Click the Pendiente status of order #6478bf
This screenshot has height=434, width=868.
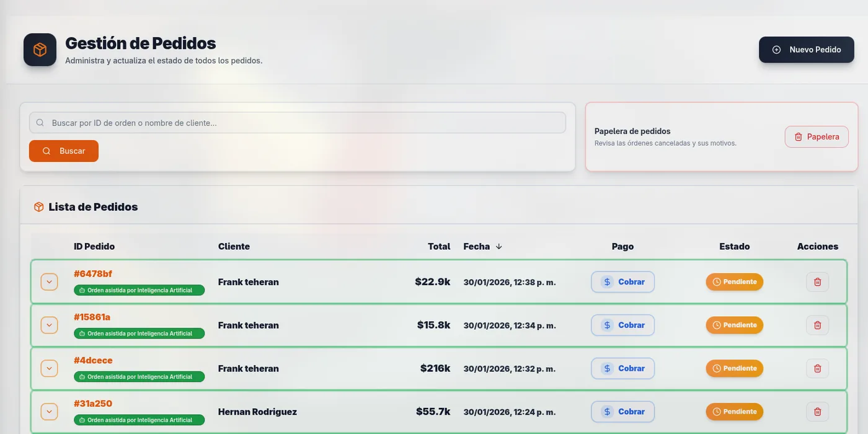pos(735,282)
